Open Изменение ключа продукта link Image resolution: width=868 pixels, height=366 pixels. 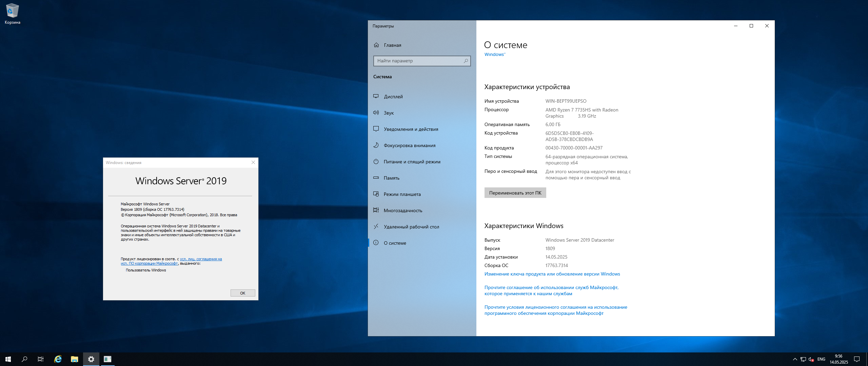[552, 274]
